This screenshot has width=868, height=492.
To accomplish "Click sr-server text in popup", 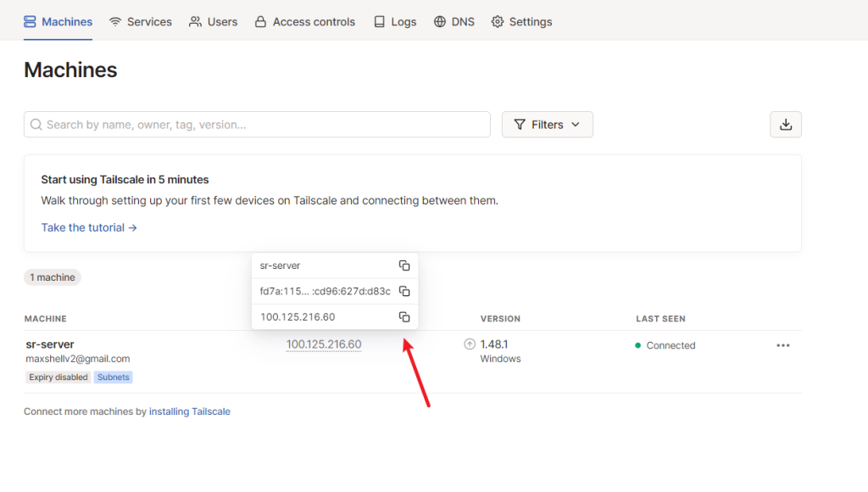I will pyautogui.click(x=280, y=266).
